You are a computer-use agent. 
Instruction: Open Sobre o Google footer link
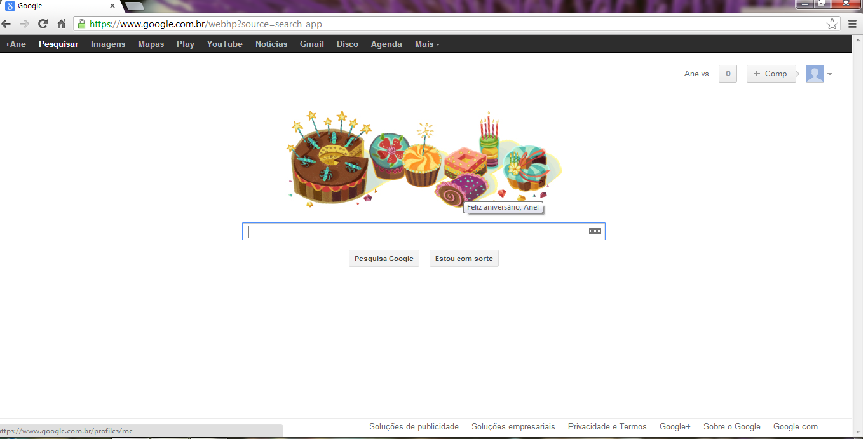pyautogui.click(x=732, y=427)
